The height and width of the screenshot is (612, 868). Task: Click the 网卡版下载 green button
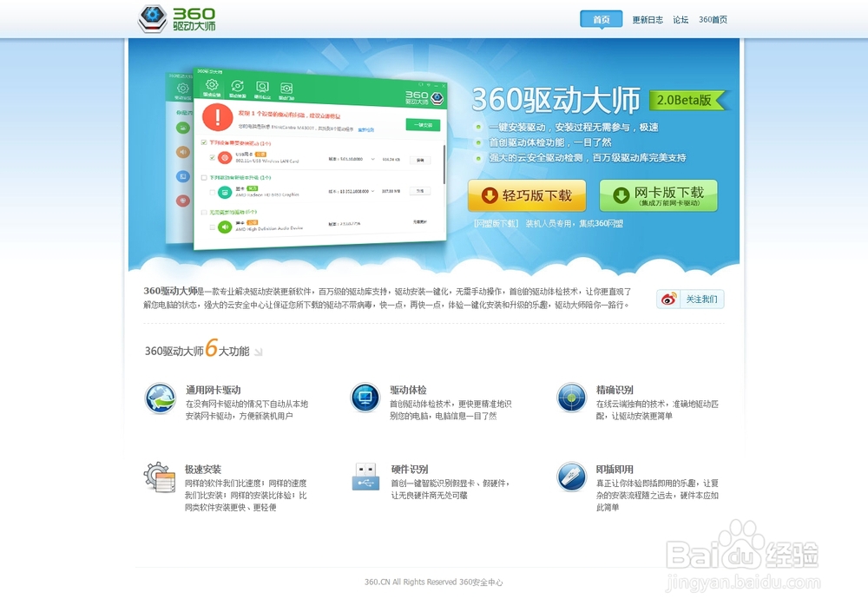coord(658,195)
